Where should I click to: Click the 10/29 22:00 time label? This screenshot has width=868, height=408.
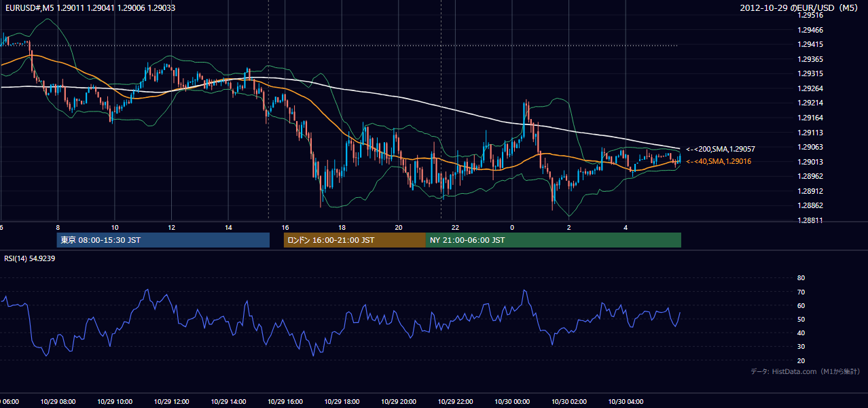tap(456, 402)
